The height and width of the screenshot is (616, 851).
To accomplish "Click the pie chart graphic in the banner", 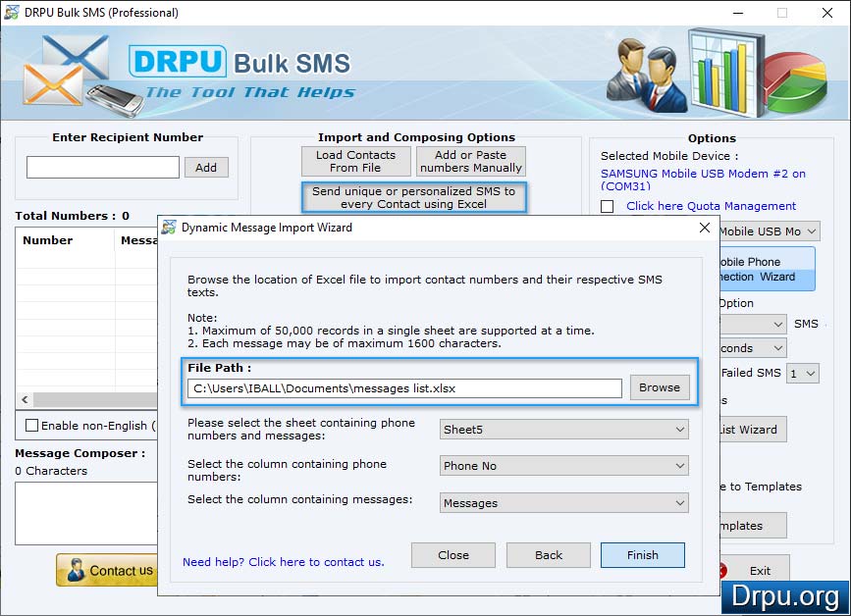I will coord(796,81).
